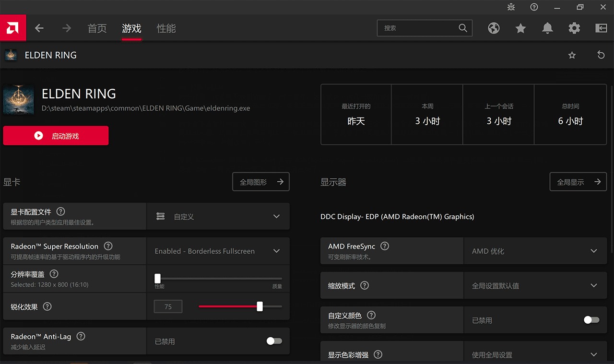This screenshot has height=364, width=614.
Task: Open settings gear icon
Action: (x=574, y=28)
